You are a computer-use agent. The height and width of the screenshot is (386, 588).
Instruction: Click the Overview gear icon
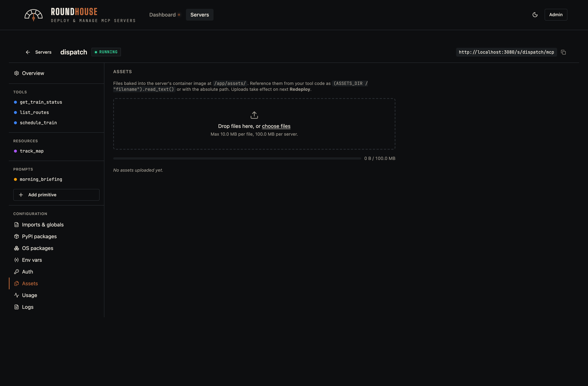[x=17, y=73]
